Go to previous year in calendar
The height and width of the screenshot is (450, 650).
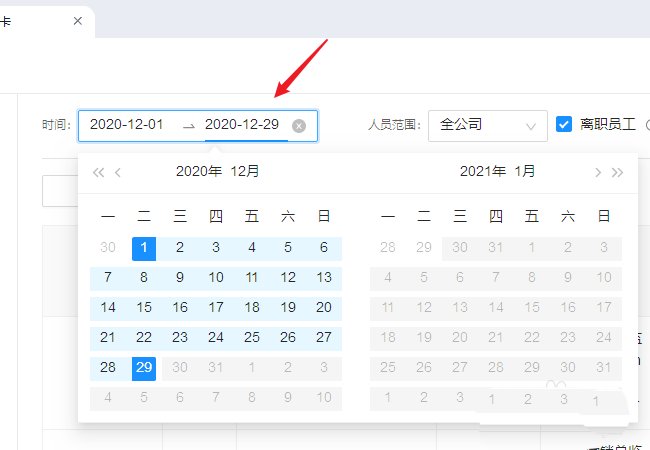click(x=98, y=172)
